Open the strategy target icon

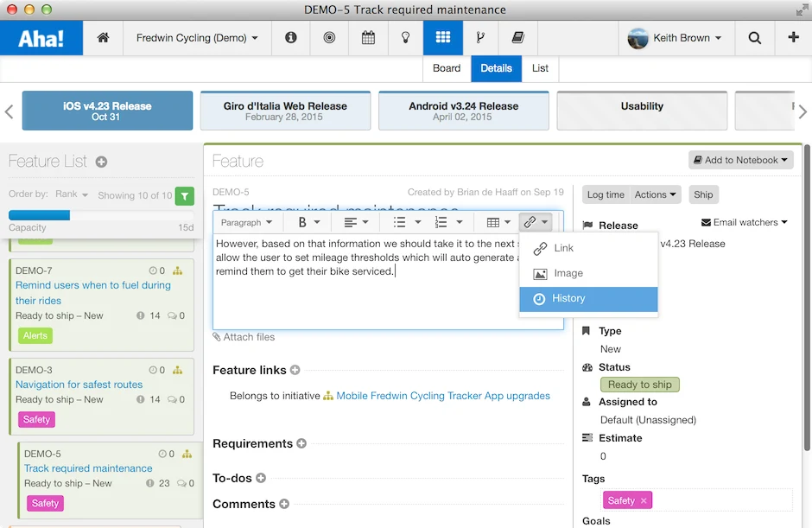(329, 37)
